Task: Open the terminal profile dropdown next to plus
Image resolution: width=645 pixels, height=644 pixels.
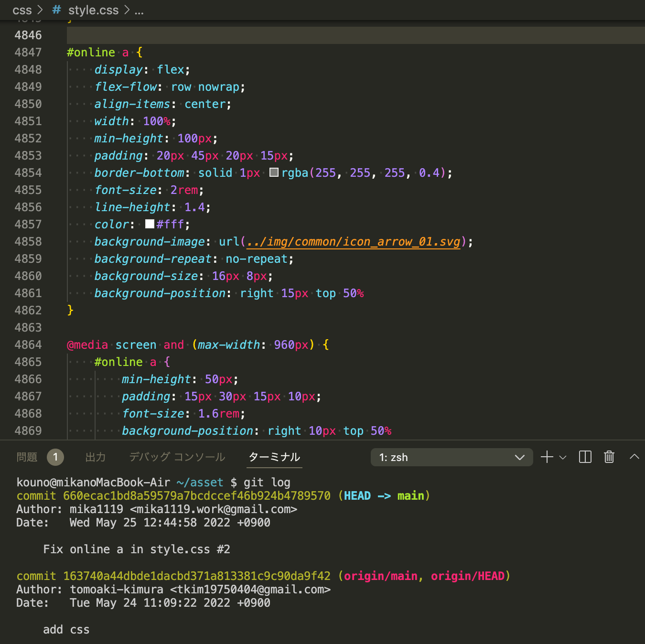Action: (562, 457)
